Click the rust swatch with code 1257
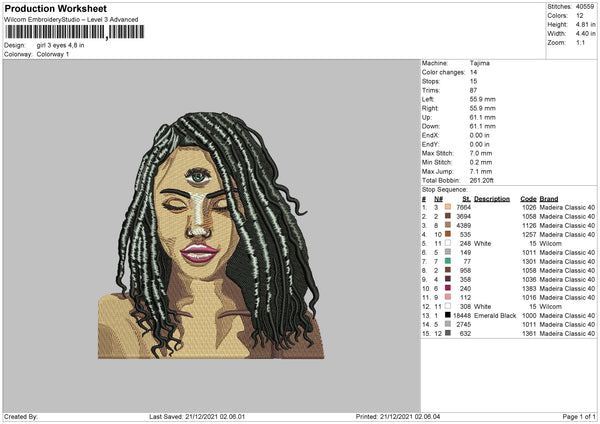 [448, 234]
